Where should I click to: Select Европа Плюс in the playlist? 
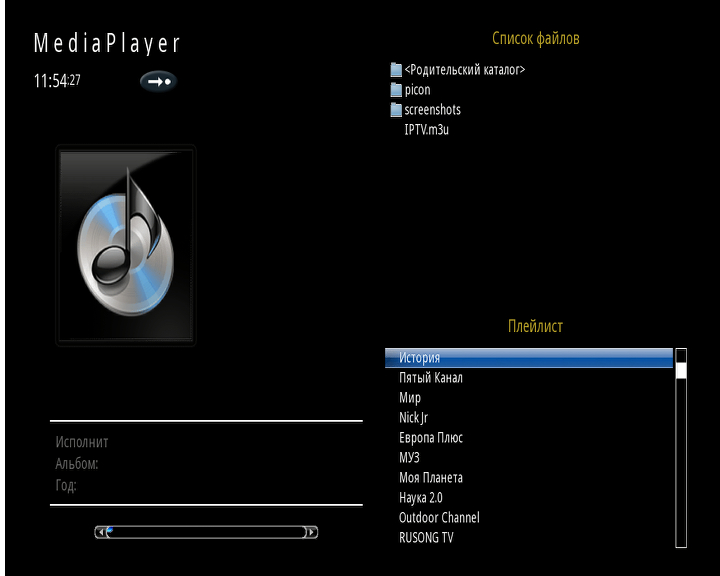[431, 438]
